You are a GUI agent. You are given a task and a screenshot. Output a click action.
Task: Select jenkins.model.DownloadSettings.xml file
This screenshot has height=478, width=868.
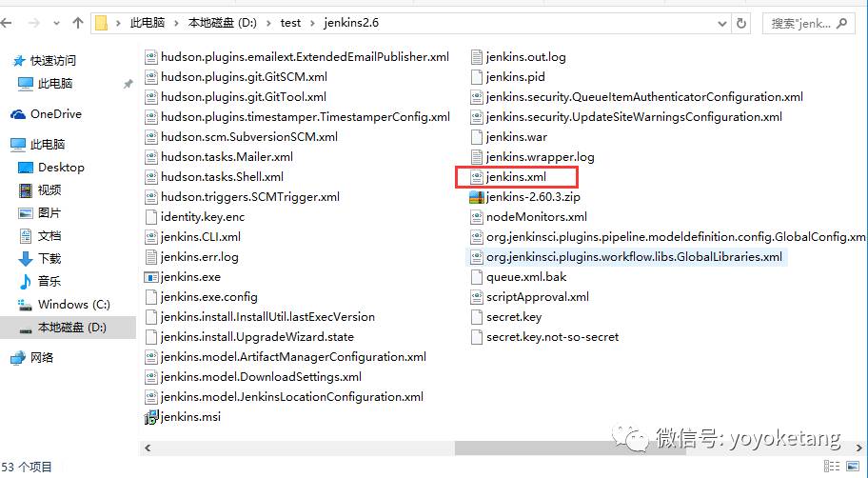[261, 377]
